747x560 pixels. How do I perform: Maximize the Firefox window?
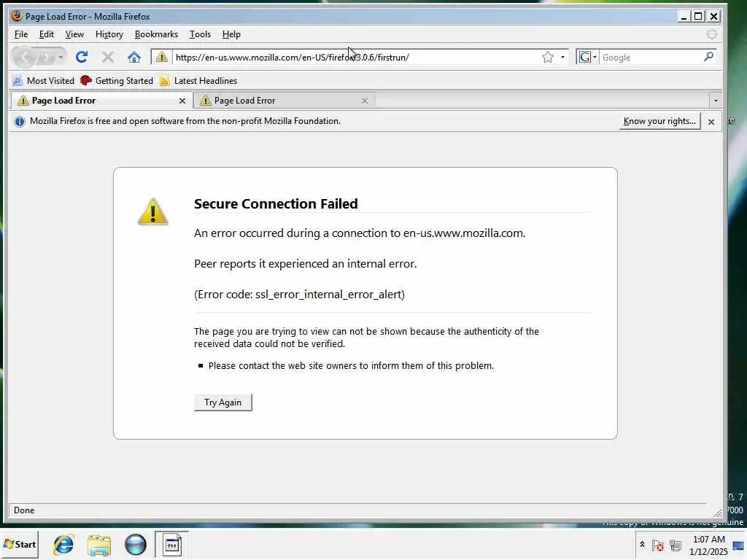click(698, 16)
